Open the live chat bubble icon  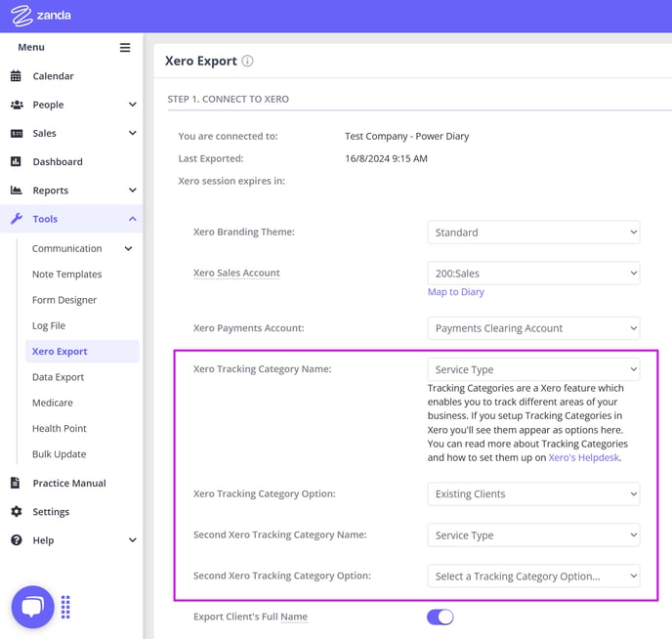[33, 607]
